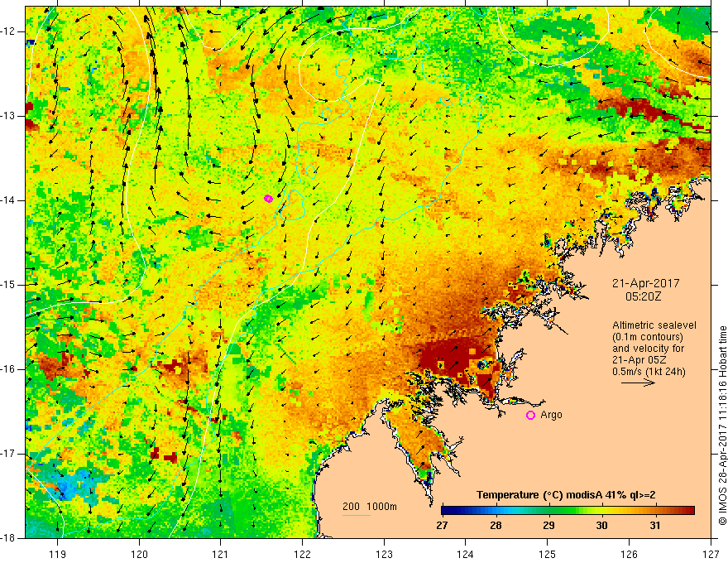Click the Temperature (°C) modisA title
This screenshot has width=728, height=563.
point(566,495)
